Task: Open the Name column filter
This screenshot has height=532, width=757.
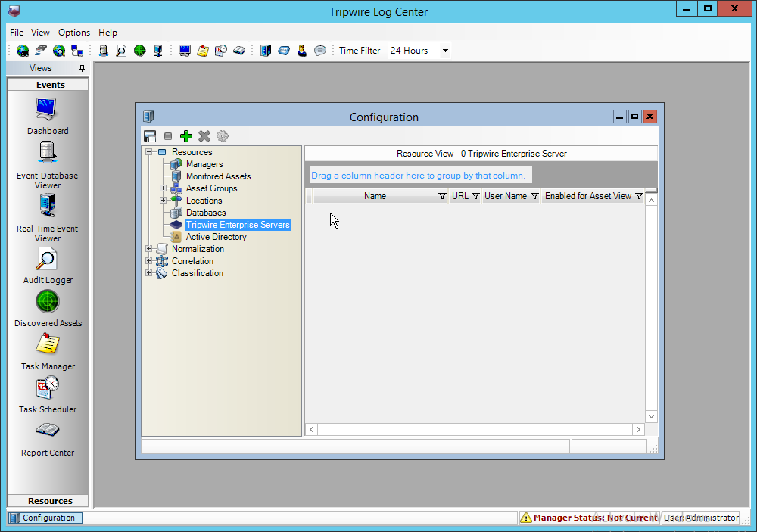Action: pos(442,196)
